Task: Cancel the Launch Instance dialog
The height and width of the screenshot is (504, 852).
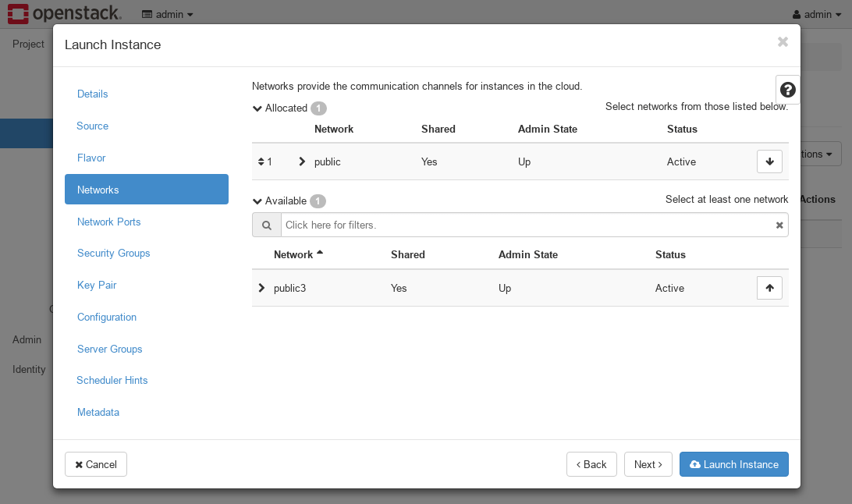Action: (95, 464)
